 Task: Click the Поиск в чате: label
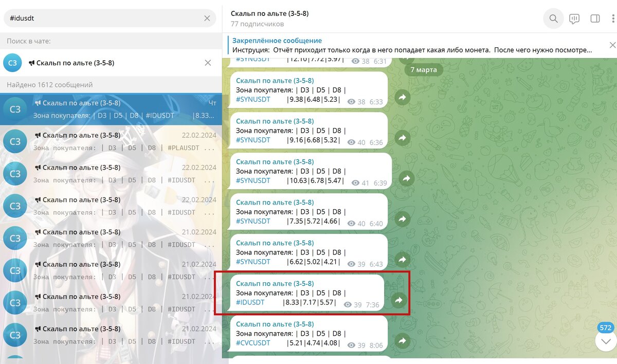[29, 41]
